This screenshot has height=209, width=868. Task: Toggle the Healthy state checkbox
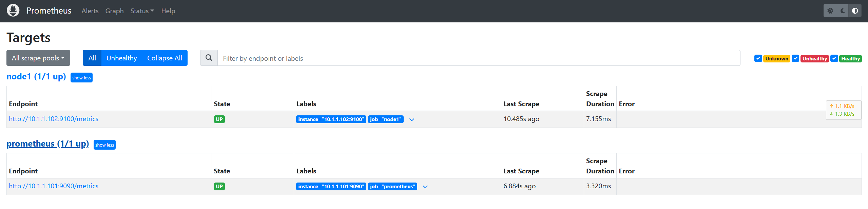pyautogui.click(x=834, y=58)
